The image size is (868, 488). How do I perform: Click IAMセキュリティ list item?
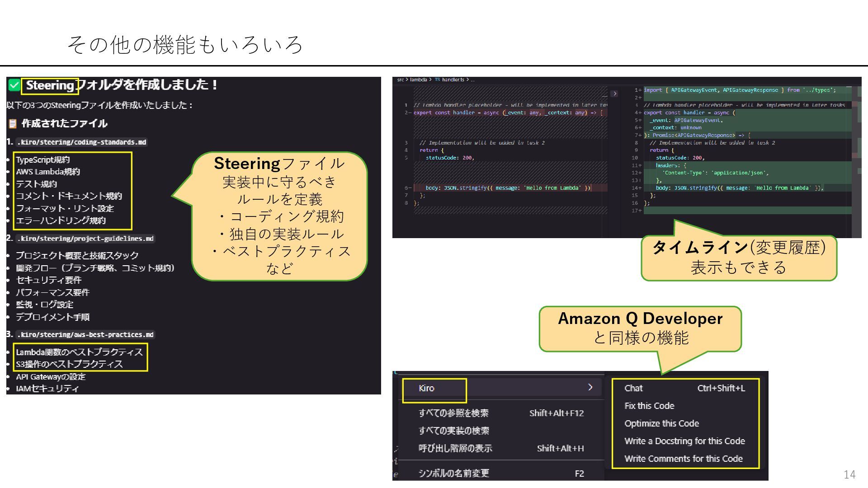[x=47, y=389]
